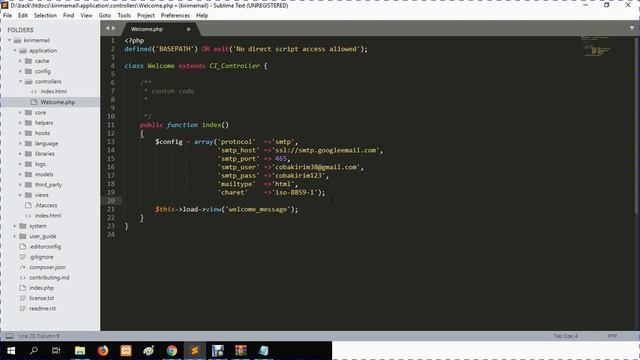Open license.txt in the sidebar
Image resolution: width=640 pixels, height=360 pixels.
(41, 298)
